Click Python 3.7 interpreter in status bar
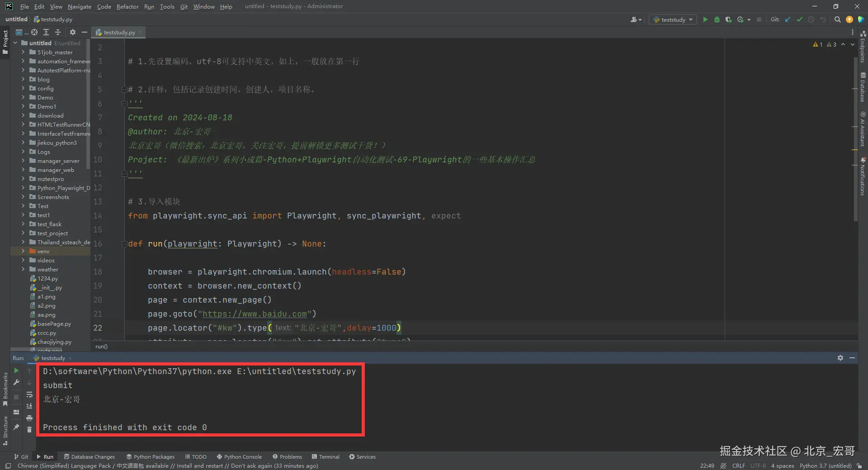The width and height of the screenshot is (868, 470). tap(825, 465)
